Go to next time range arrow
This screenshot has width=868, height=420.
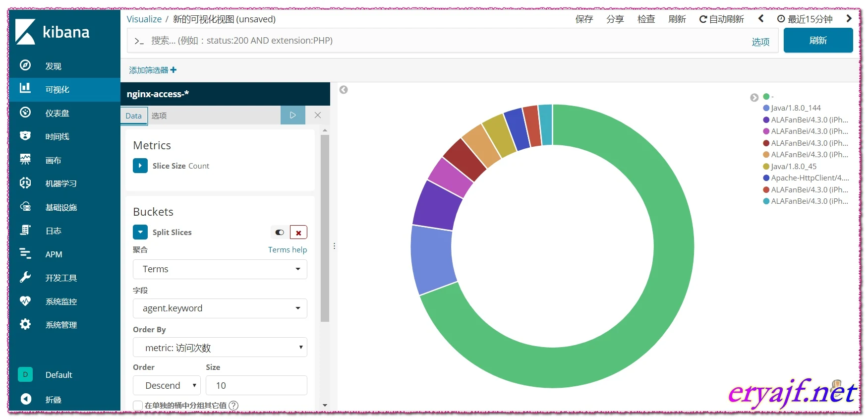point(849,19)
